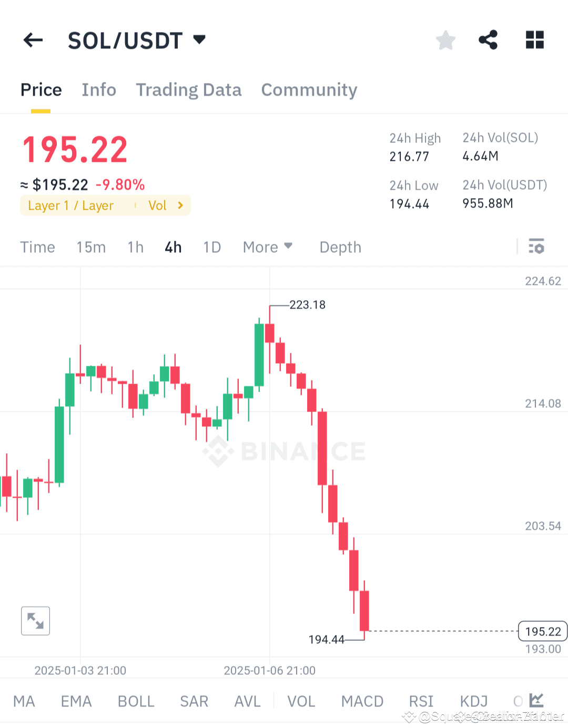
Task: Tap the 195.22 price tag on chart
Action: tap(542, 631)
